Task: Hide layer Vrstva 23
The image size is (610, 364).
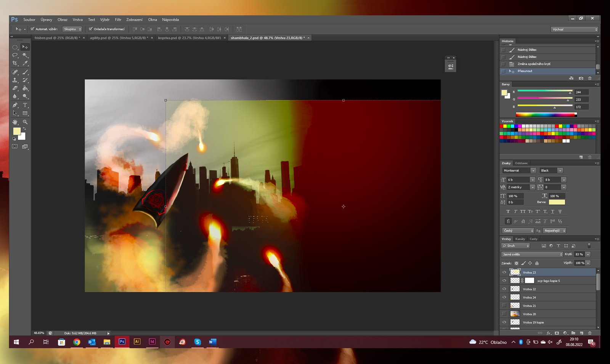Action: coord(504,272)
